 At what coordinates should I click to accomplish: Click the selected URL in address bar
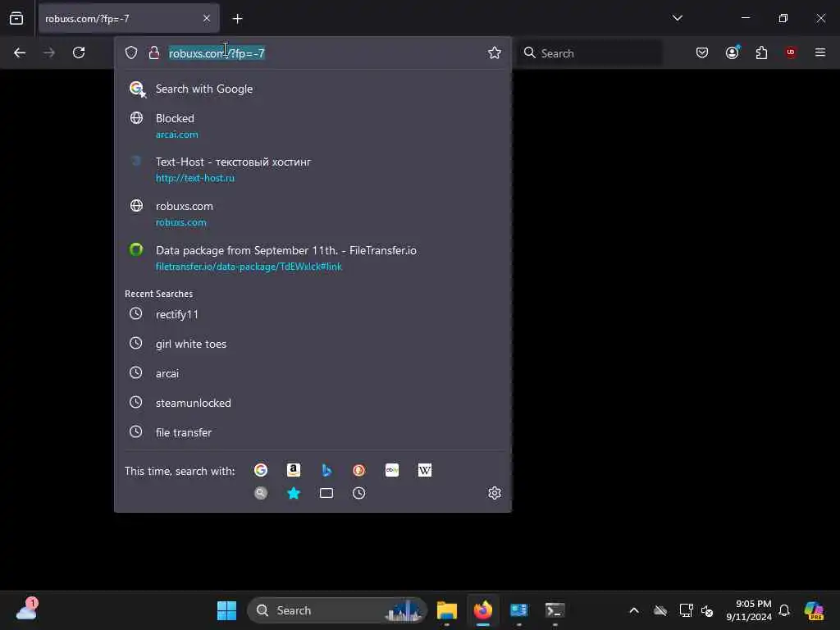[x=217, y=53]
